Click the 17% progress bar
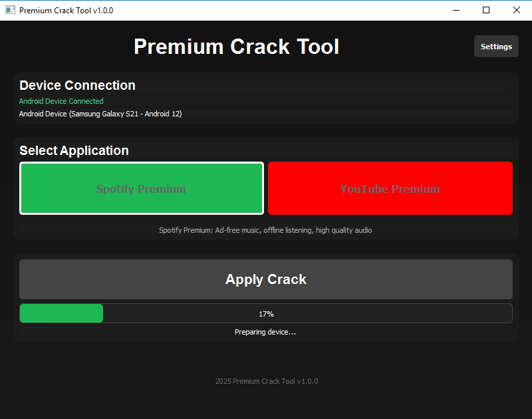 [265, 313]
